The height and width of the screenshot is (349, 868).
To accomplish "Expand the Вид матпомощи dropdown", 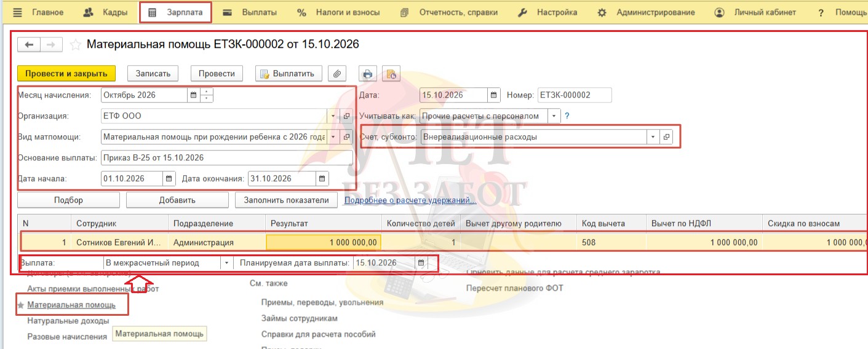I will [x=333, y=137].
